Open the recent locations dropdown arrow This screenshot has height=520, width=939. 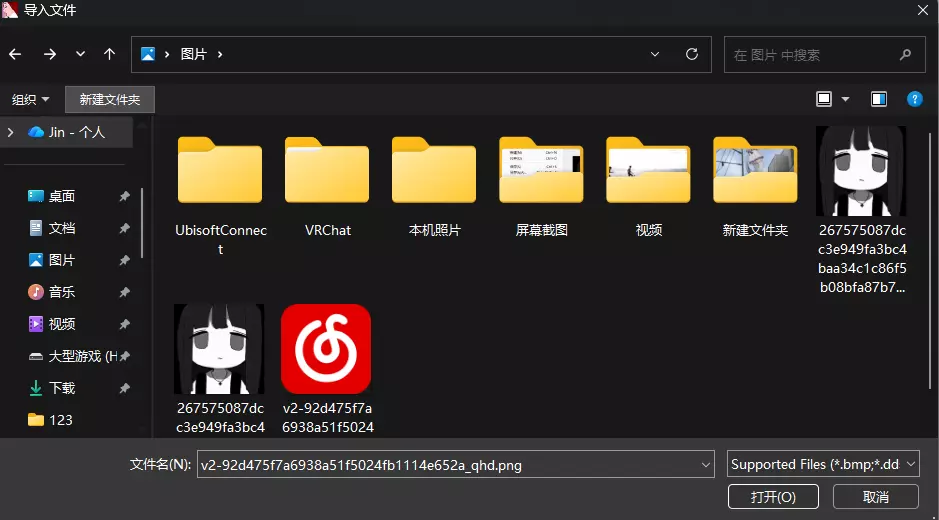[80, 55]
